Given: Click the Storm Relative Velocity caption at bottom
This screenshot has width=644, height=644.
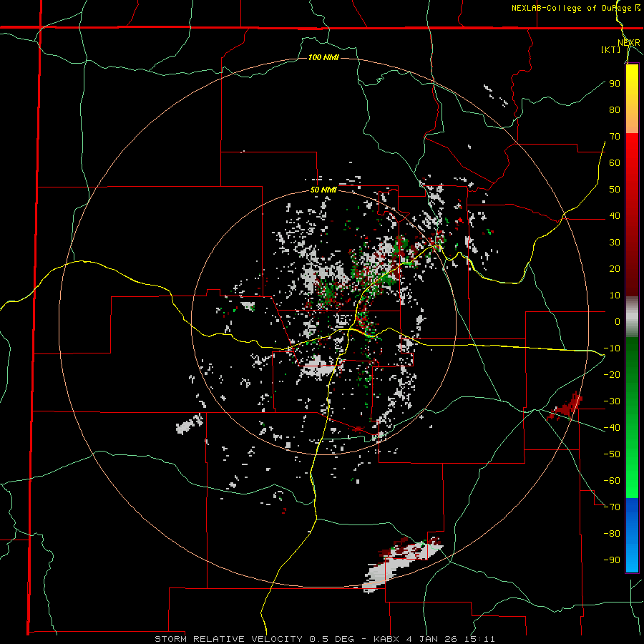Looking at the screenshot, I should coord(324,639).
